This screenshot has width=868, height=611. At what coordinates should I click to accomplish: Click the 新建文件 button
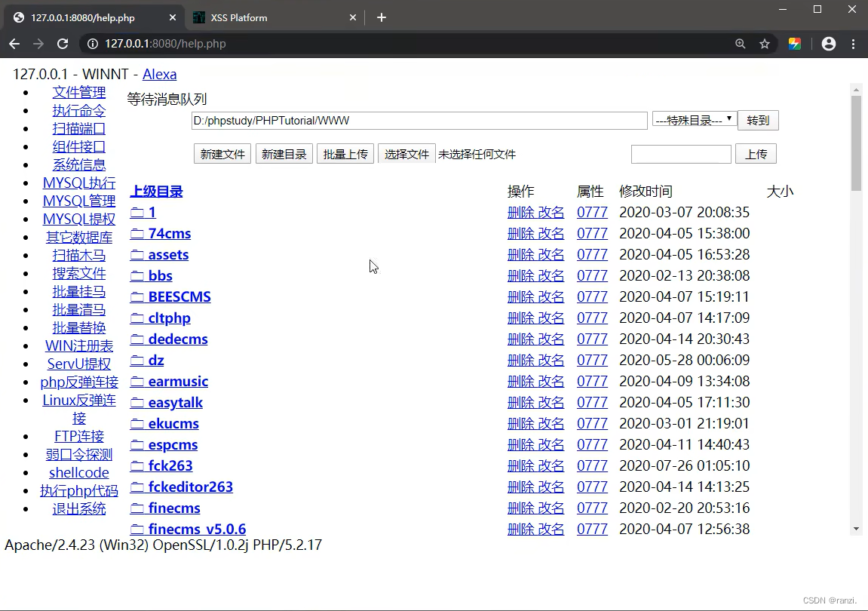tap(222, 154)
